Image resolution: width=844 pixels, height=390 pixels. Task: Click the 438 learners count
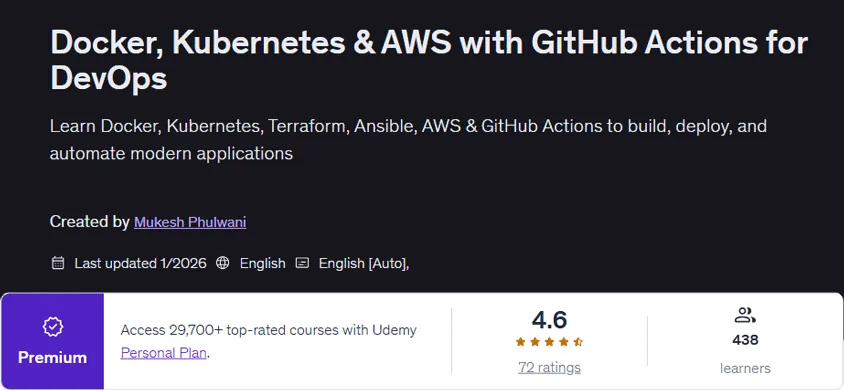[745, 340]
